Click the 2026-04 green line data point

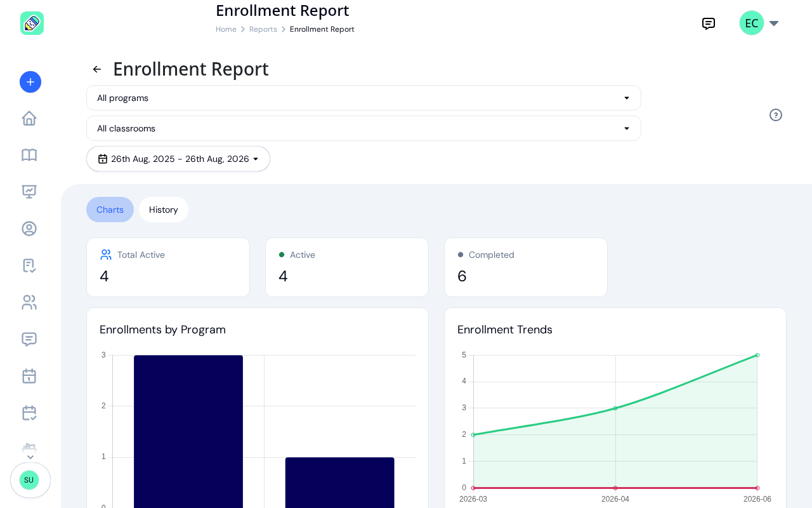[x=615, y=408]
